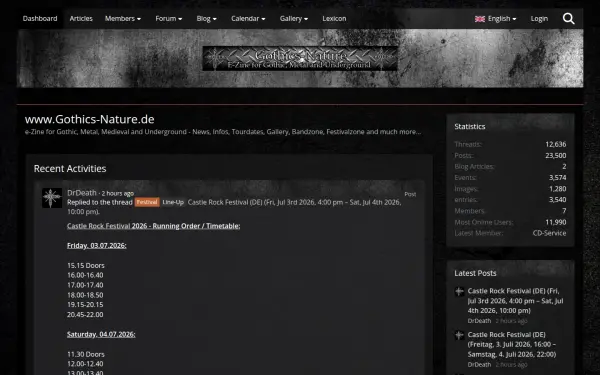
Task: Expand the Gallery dropdown menu
Action: [293, 18]
